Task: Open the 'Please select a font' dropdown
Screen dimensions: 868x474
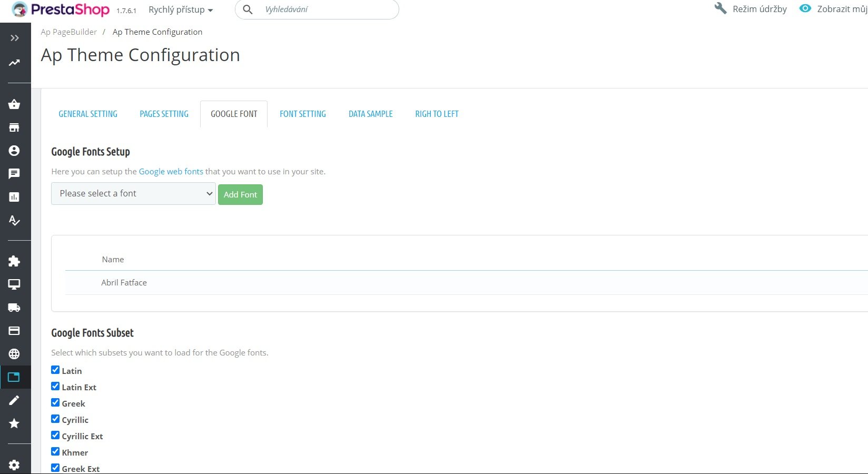Action: click(133, 193)
